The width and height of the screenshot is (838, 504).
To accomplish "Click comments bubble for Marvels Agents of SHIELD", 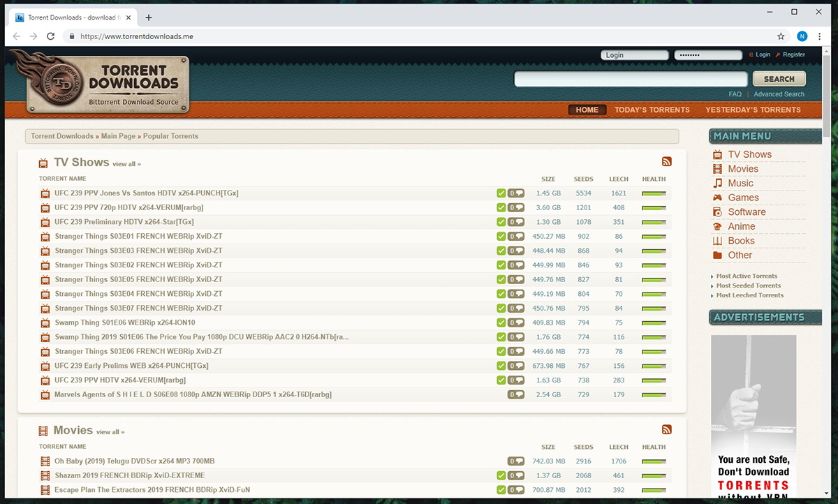I will point(516,394).
